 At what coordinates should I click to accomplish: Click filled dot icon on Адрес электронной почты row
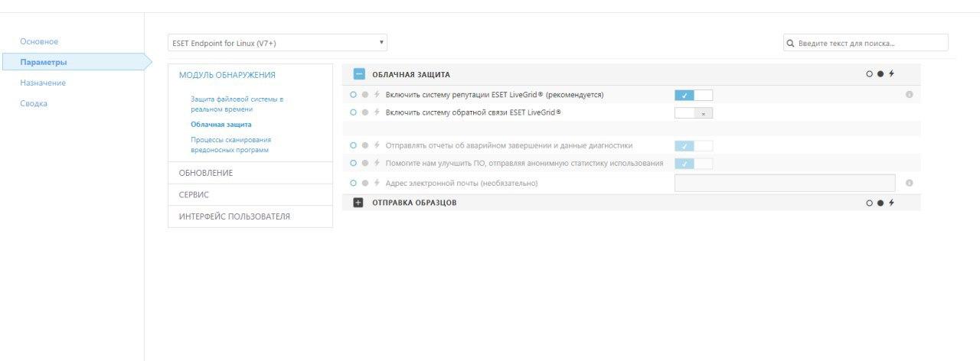pyautogui.click(x=365, y=183)
